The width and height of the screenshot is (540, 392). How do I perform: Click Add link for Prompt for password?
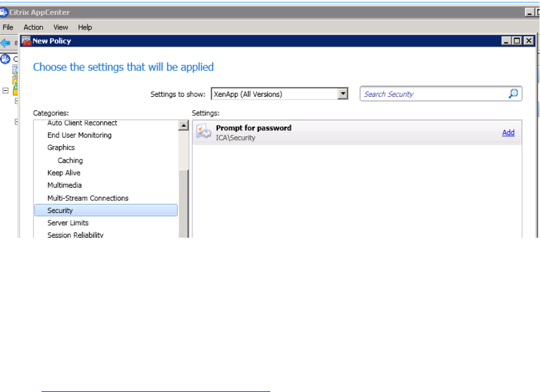tap(508, 132)
